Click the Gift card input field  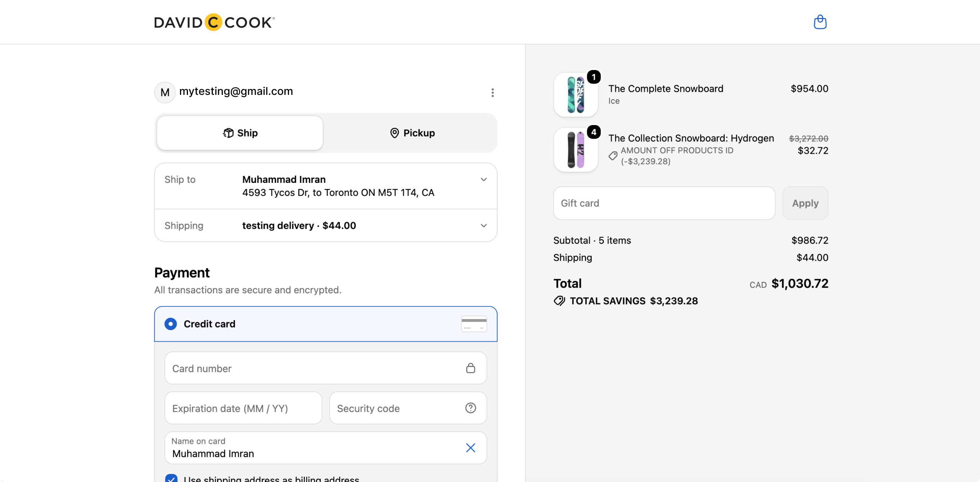[664, 203]
